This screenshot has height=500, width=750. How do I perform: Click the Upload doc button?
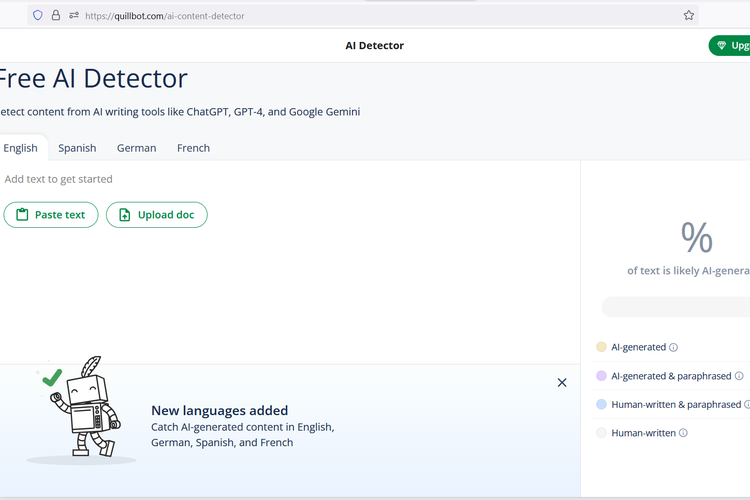click(x=157, y=215)
